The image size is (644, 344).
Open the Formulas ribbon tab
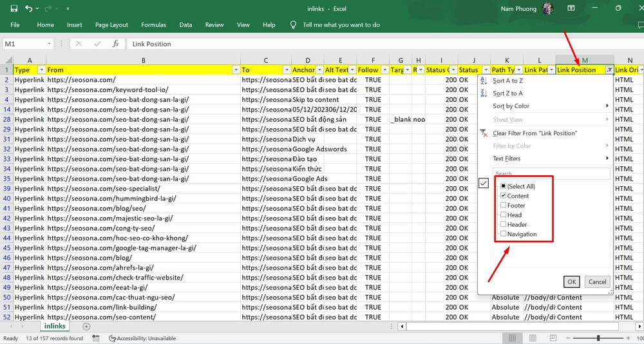coord(154,24)
